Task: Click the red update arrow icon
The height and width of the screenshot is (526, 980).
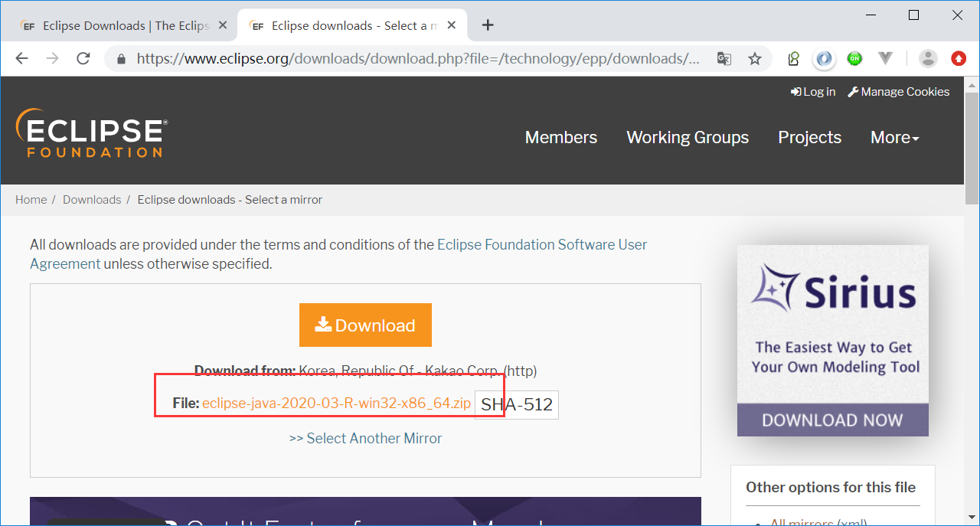Action: pyautogui.click(x=959, y=58)
